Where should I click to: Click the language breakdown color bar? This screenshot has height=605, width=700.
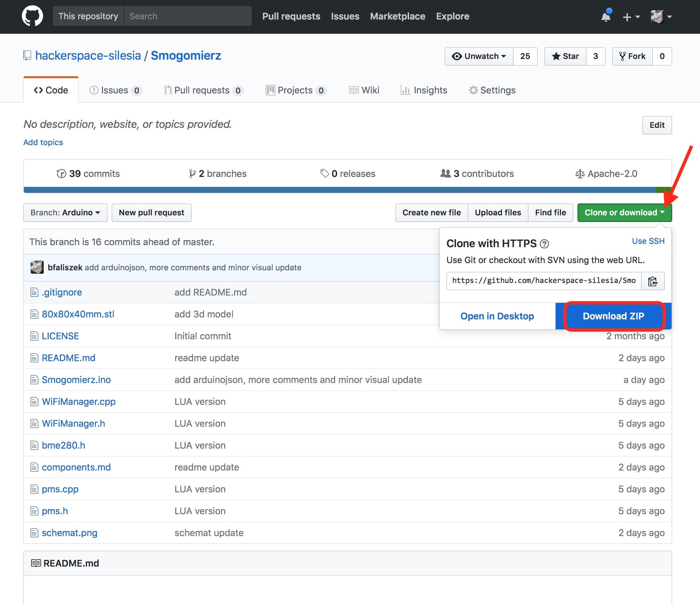coord(338,190)
